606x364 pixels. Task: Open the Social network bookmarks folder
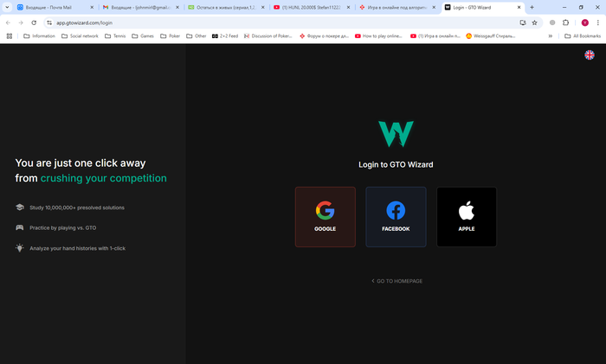point(80,36)
